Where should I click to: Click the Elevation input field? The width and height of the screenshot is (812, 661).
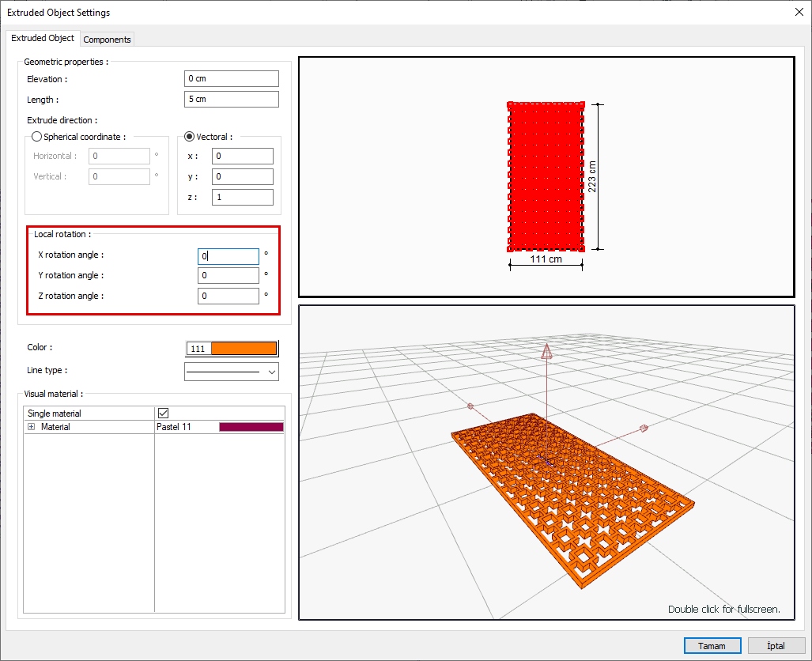click(x=231, y=78)
